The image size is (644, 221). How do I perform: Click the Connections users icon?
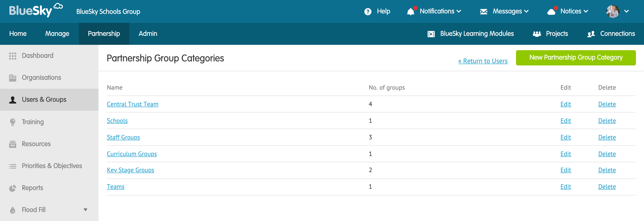591,34
